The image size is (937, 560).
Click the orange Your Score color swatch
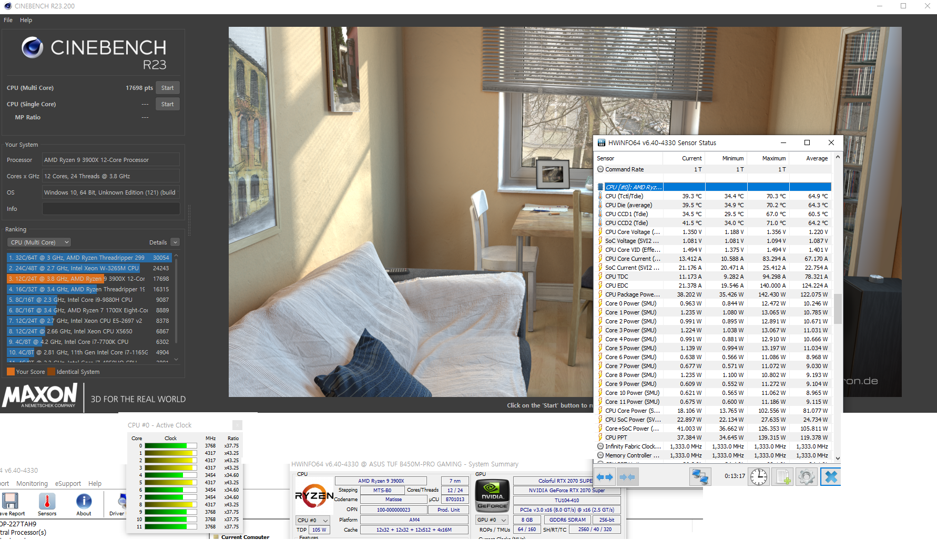11,372
